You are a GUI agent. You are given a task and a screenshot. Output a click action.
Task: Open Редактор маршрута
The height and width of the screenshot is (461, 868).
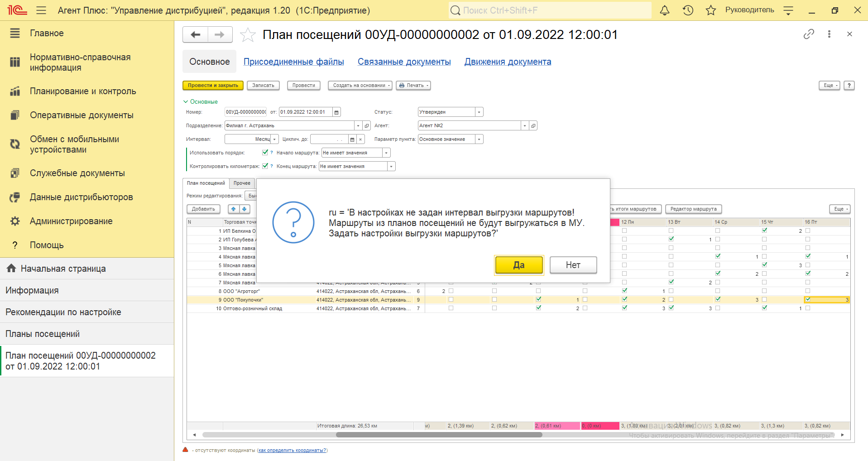[693, 209]
